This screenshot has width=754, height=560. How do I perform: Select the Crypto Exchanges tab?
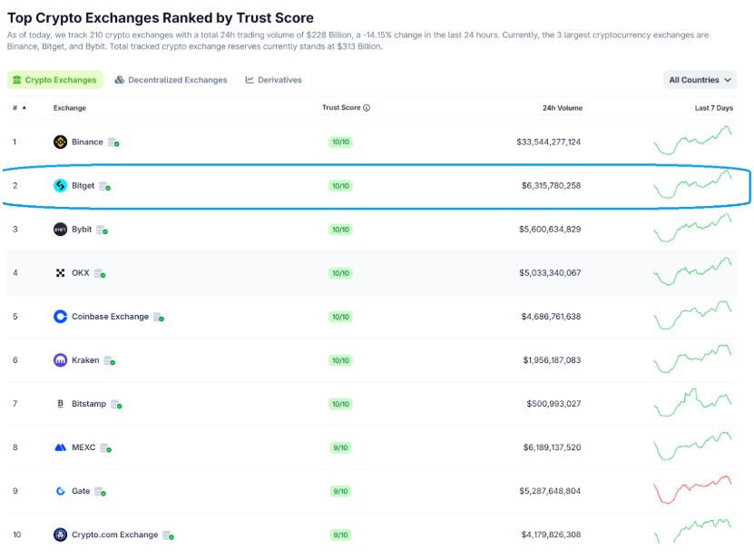(x=54, y=80)
